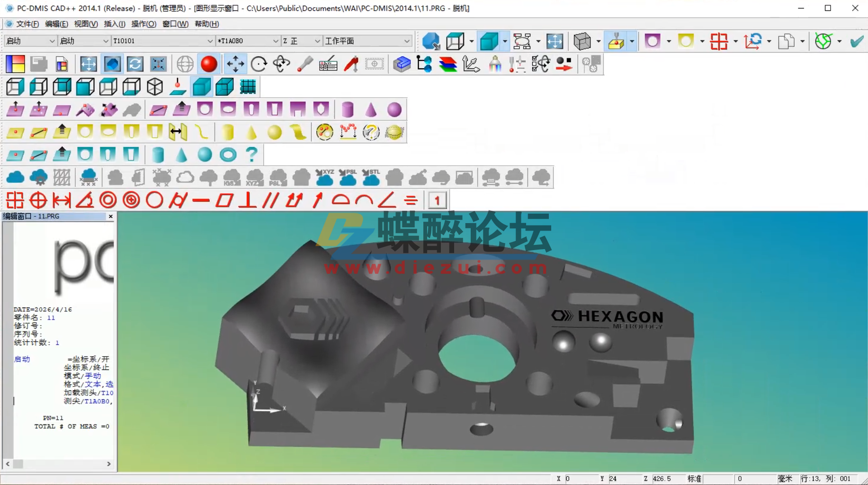Select the auto cylinder feature tool
868x485 pixels.
pyautogui.click(x=348, y=109)
